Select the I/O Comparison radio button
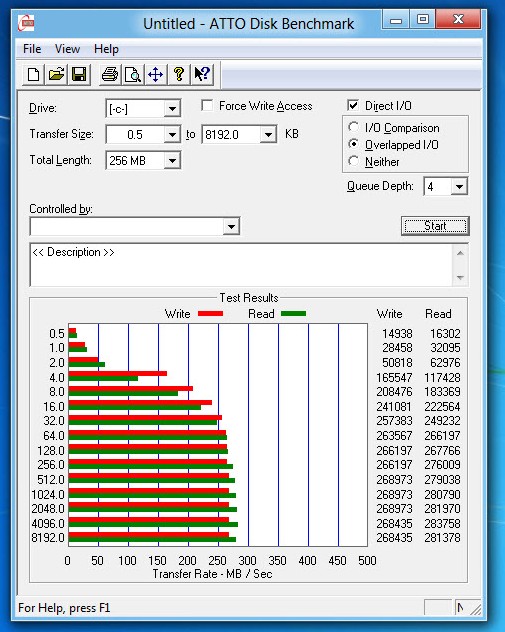 point(353,127)
